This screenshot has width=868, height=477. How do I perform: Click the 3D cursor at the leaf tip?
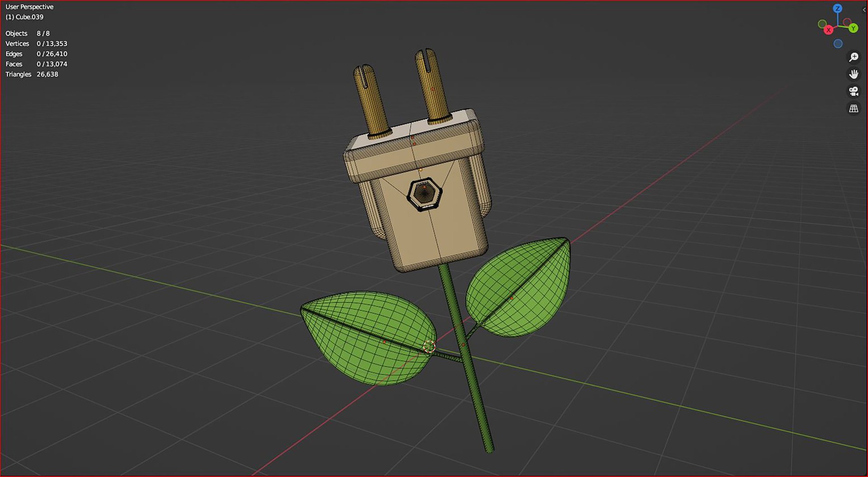pyautogui.click(x=429, y=347)
